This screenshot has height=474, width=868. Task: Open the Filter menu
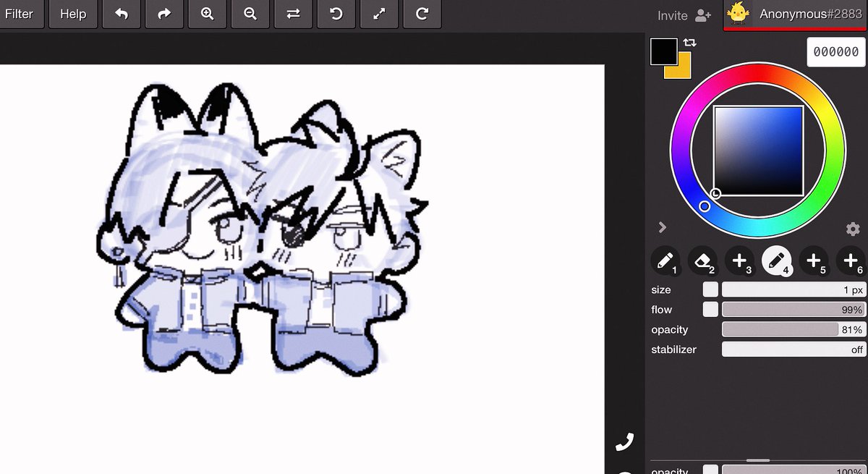22,14
